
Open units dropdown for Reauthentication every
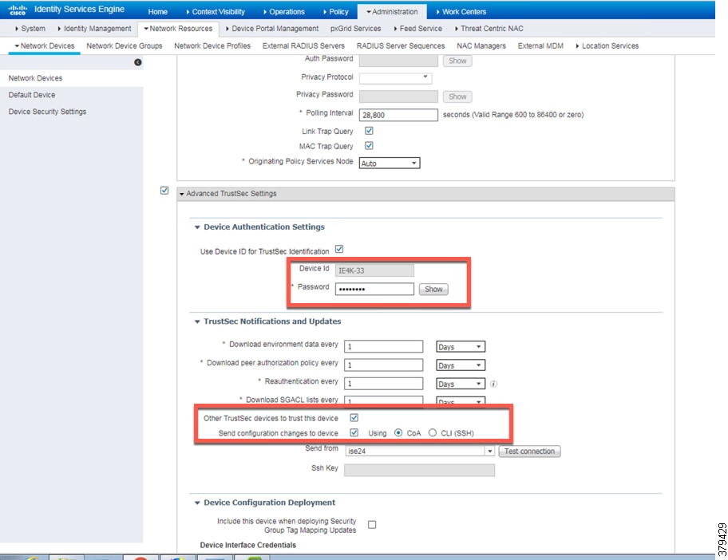tap(461, 384)
